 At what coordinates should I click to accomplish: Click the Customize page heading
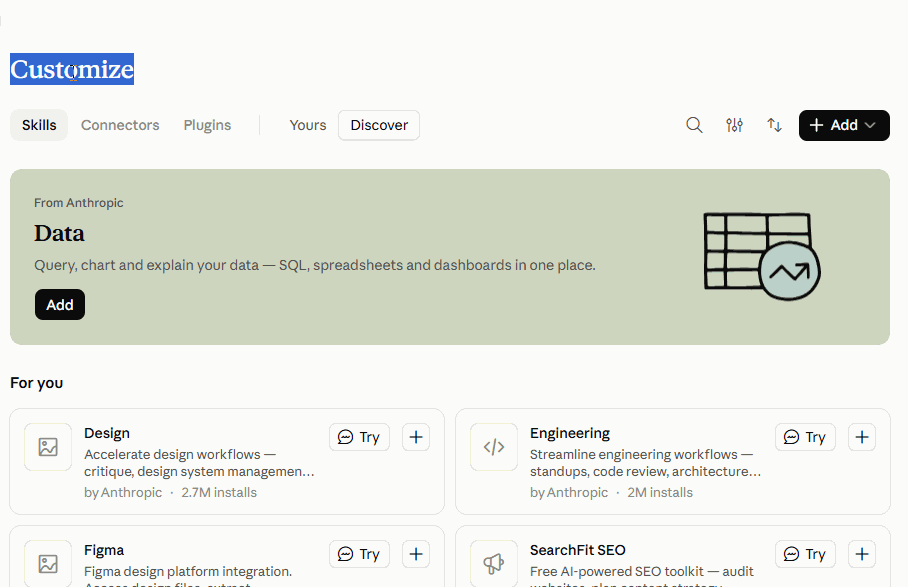(72, 69)
